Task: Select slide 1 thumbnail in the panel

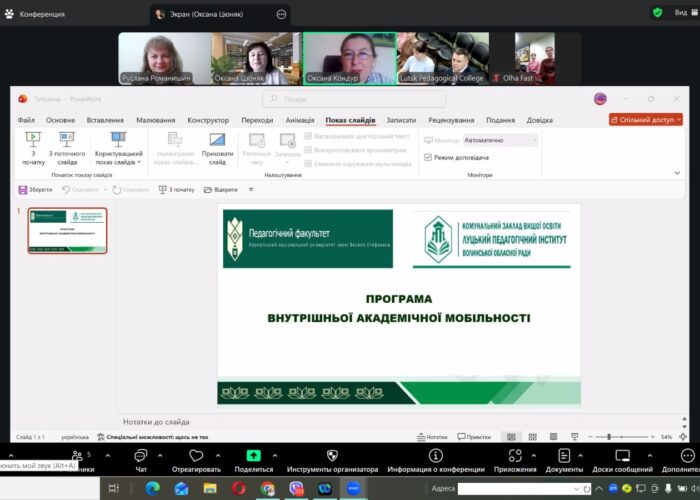Action: point(67,231)
